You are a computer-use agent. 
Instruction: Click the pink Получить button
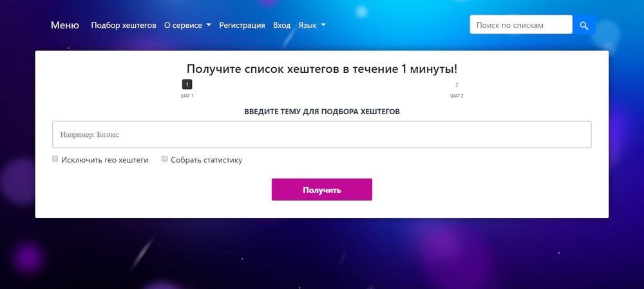pyautogui.click(x=322, y=190)
